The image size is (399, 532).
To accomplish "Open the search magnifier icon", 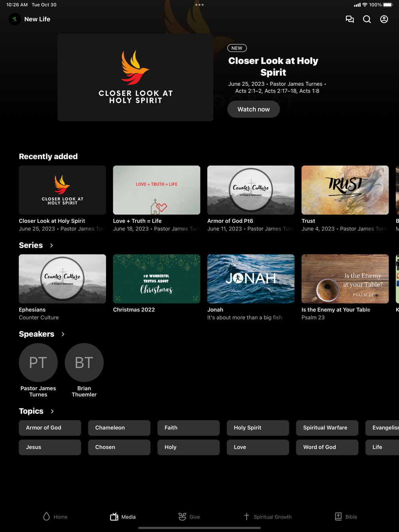I will pos(367,19).
